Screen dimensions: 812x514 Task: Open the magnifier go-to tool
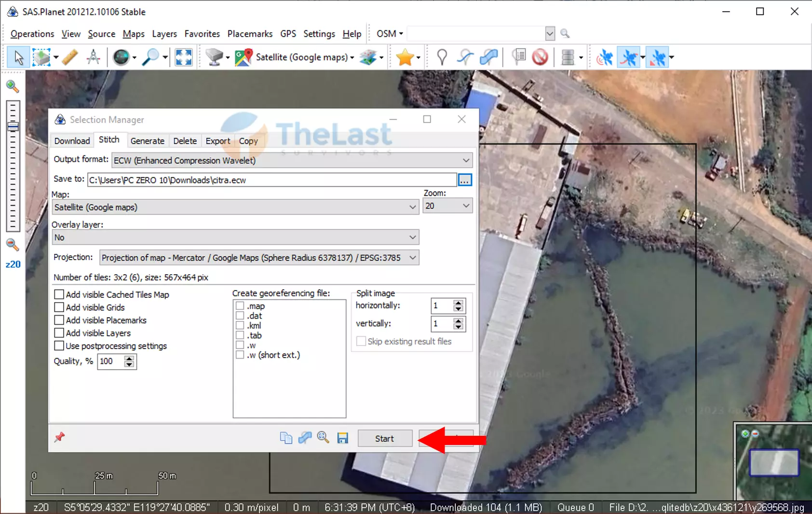[151, 57]
